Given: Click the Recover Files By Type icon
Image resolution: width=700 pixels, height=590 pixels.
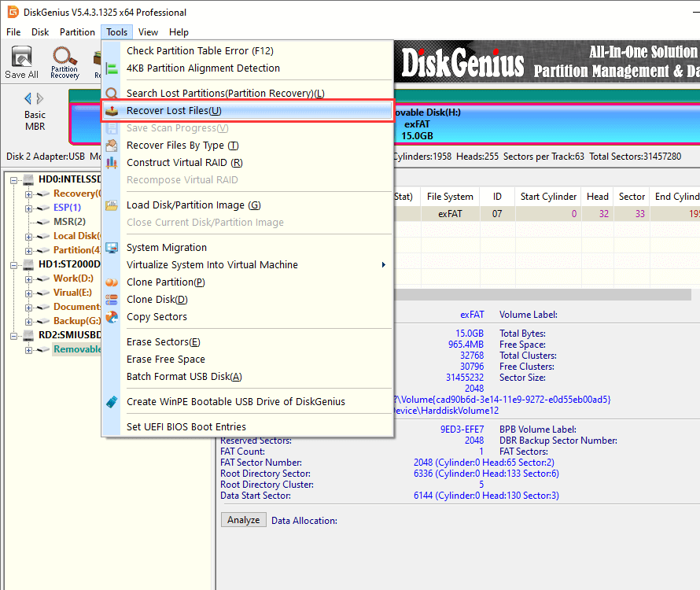Looking at the screenshot, I should tap(112, 146).
